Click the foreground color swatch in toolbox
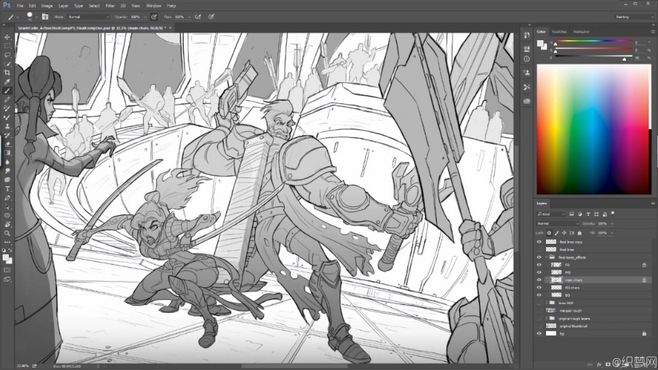The width and height of the screenshot is (658, 370). 6,258
